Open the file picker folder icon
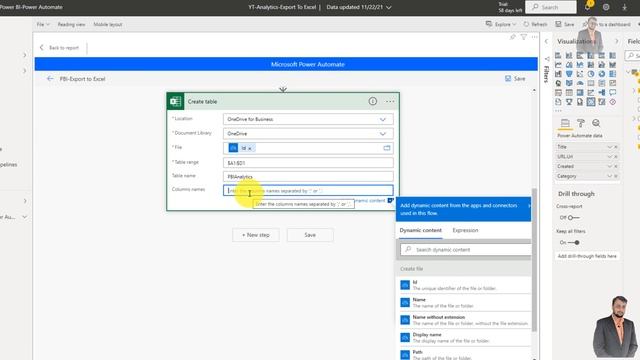This screenshot has height=360, width=640. click(387, 148)
